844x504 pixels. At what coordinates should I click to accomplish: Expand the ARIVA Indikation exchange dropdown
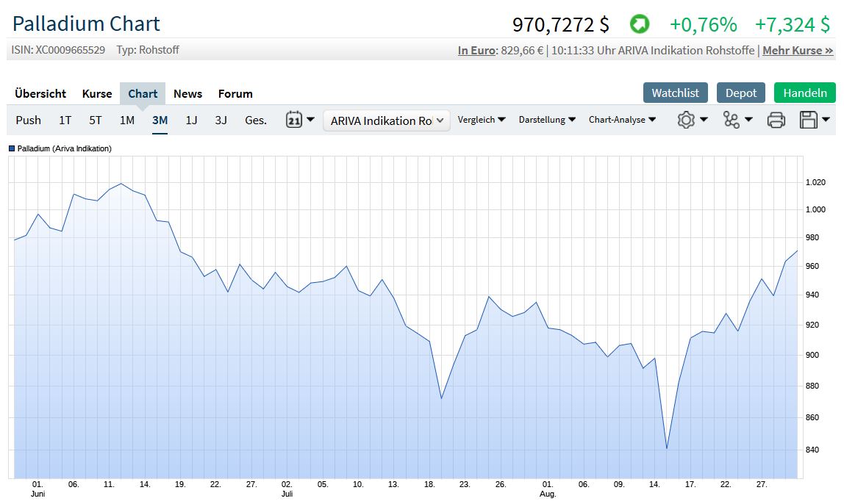pos(387,120)
